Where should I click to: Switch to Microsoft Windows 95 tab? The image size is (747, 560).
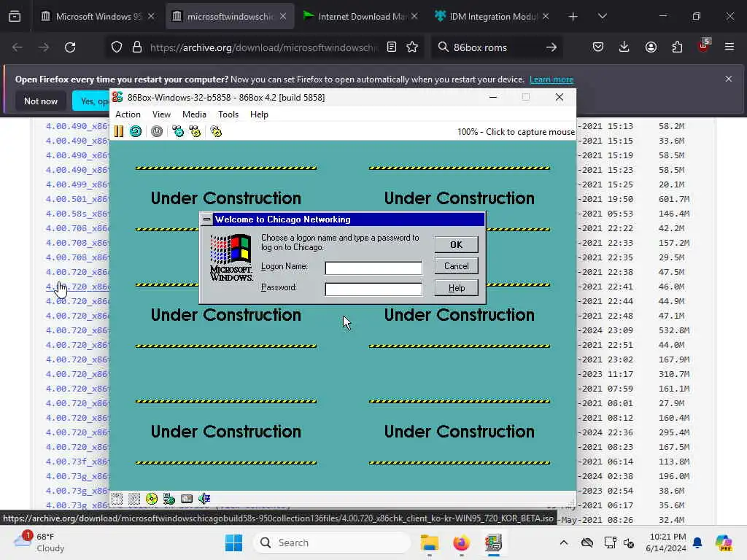click(x=97, y=16)
